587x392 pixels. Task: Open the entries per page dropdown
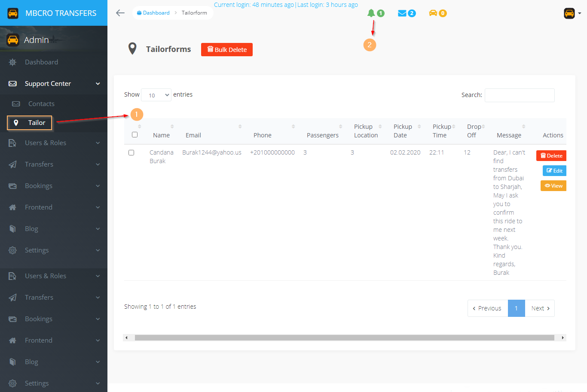[x=156, y=95]
